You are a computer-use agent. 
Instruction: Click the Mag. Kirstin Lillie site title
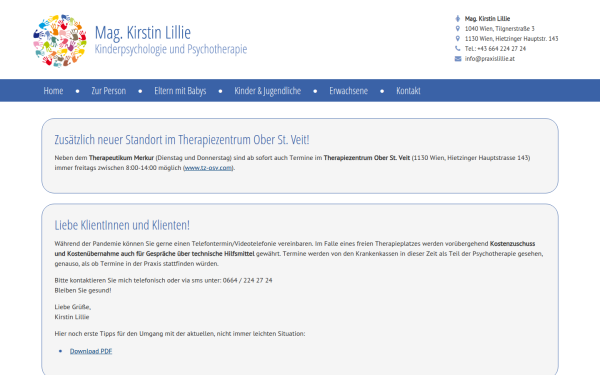pyautogui.click(x=143, y=33)
